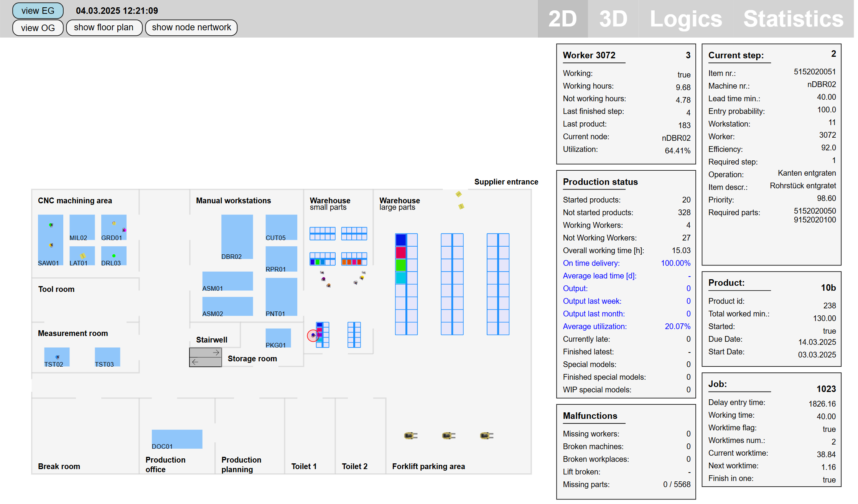The width and height of the screenshot is (858, 504).
Task: Click the Job panel heading
Action: coord(718,384)
